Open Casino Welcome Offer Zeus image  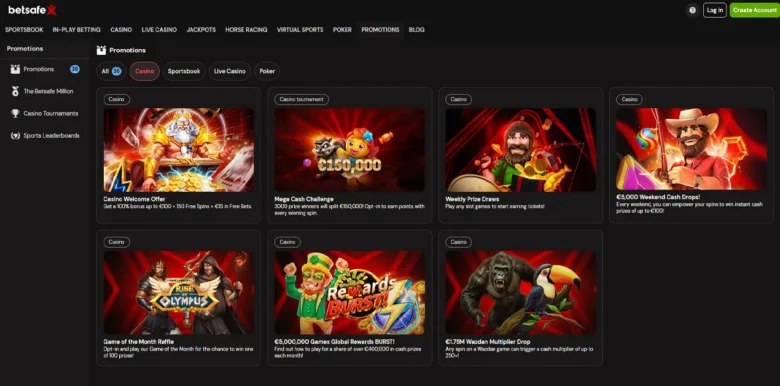click(179, 150)
